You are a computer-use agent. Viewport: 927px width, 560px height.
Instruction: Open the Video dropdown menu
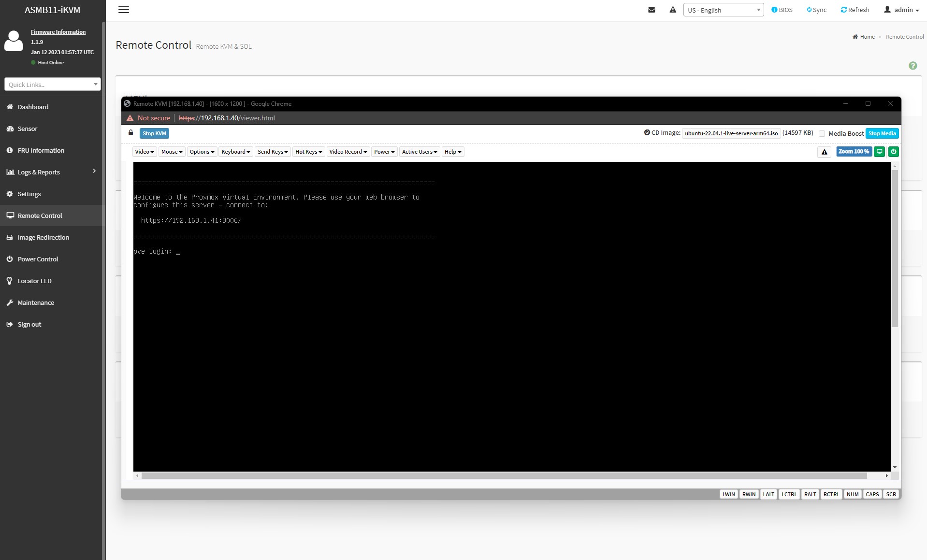(144, 152)
